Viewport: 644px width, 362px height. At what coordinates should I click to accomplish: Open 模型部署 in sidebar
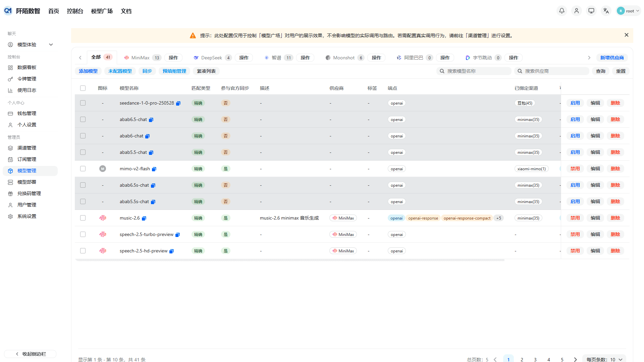30,182
